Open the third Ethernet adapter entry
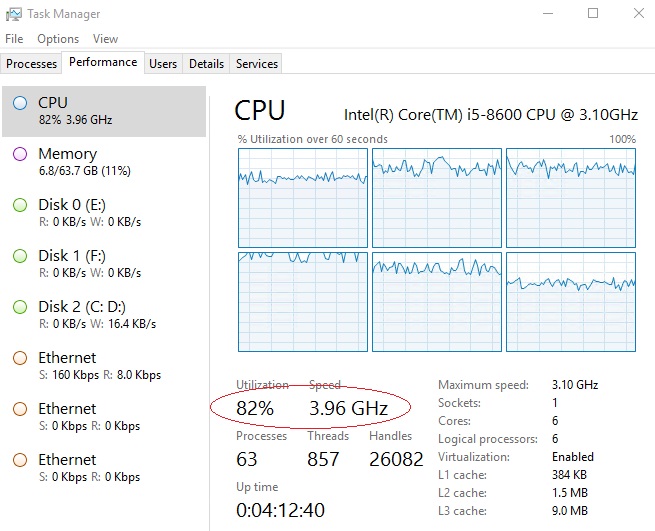Image resolution: width=655 pixels, height=531 pixels. (x=104, y=467)
